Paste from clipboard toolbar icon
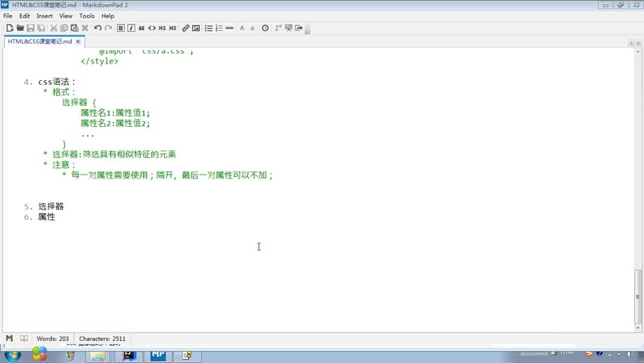Image resolution: width=644 pixels, height=363 pixels. (74, 28)
